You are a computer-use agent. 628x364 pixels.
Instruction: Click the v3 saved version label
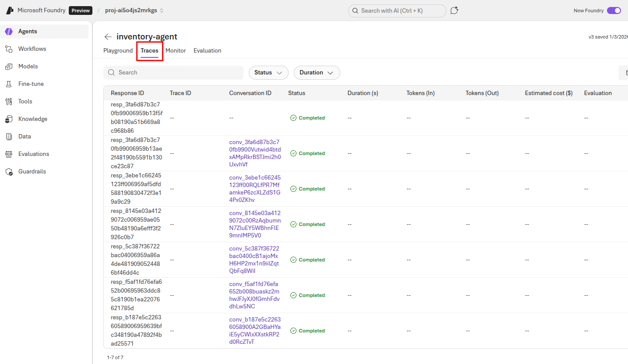click(x=608, y=37)
